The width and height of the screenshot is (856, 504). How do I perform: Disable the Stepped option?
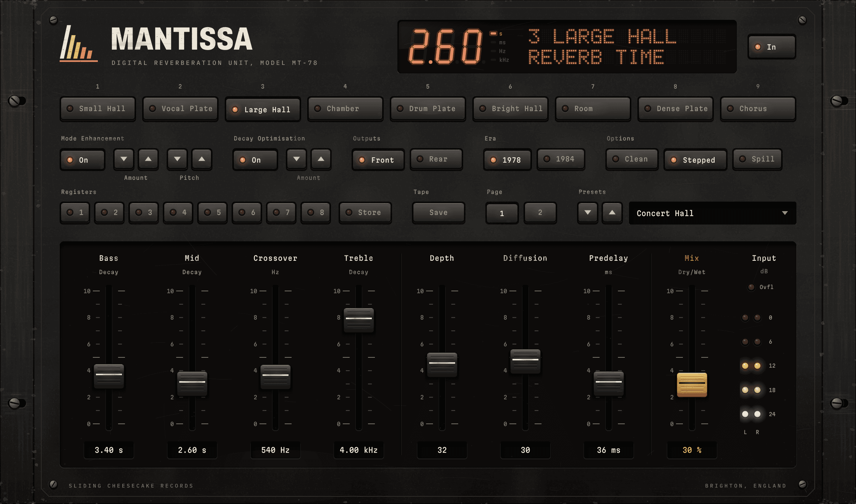tap(695, 160)
